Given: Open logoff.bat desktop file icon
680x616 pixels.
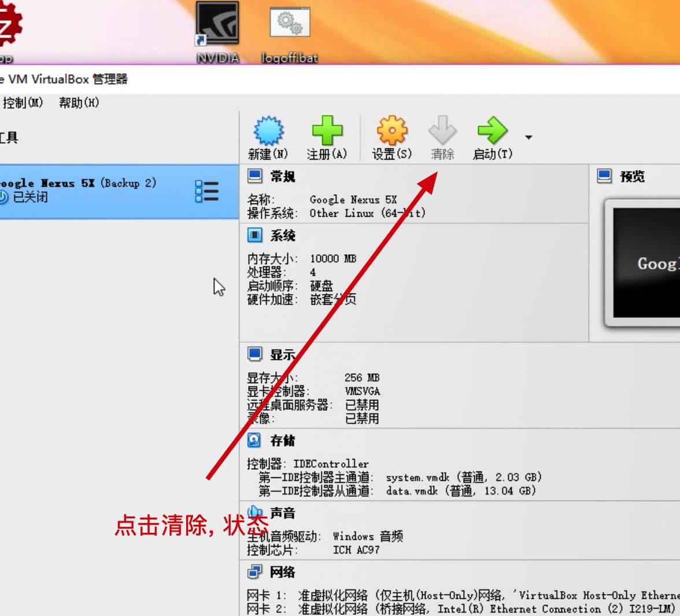Looking at the screenshot, I should pos(290,22).
